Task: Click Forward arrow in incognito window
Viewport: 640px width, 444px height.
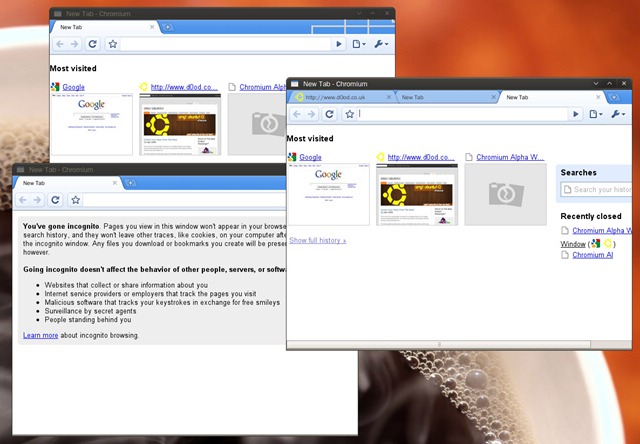Action: pos(37,200)
